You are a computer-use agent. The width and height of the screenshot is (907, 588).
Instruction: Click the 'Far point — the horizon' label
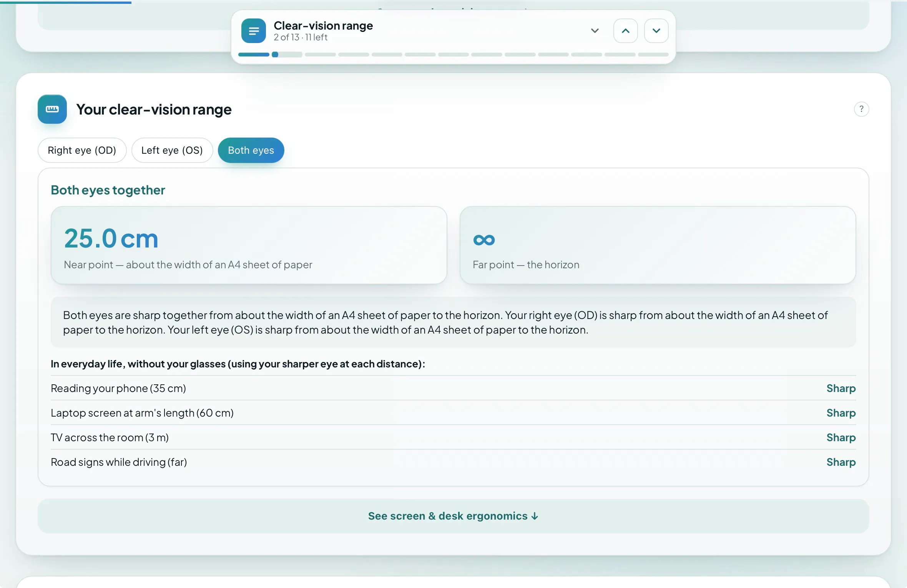click(526, 265)
